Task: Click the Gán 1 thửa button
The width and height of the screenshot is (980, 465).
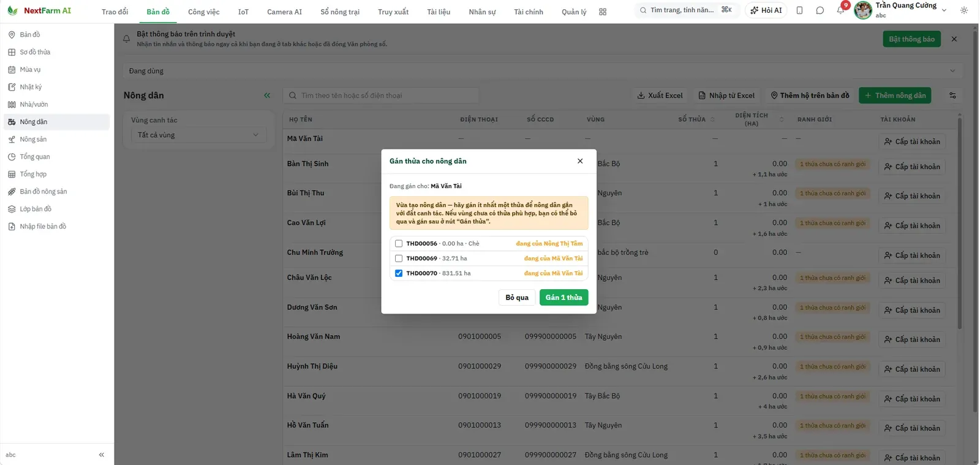Action: (563, 298)
